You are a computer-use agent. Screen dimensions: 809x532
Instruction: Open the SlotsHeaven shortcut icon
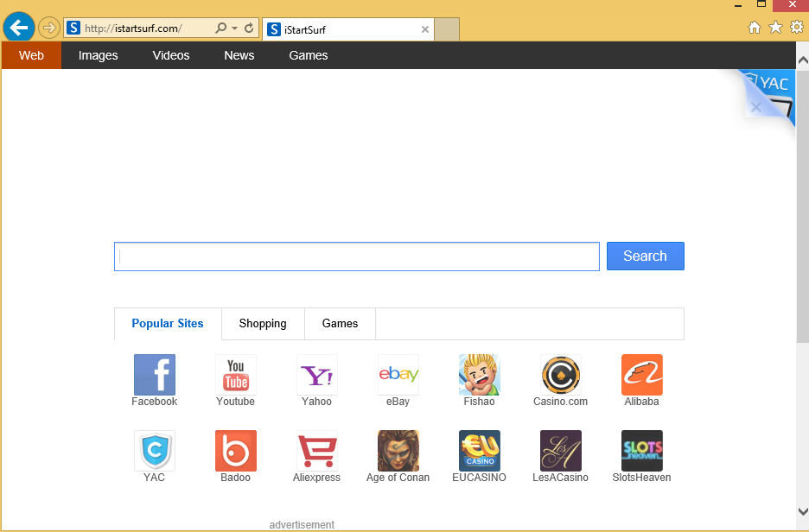click(641, 451)
